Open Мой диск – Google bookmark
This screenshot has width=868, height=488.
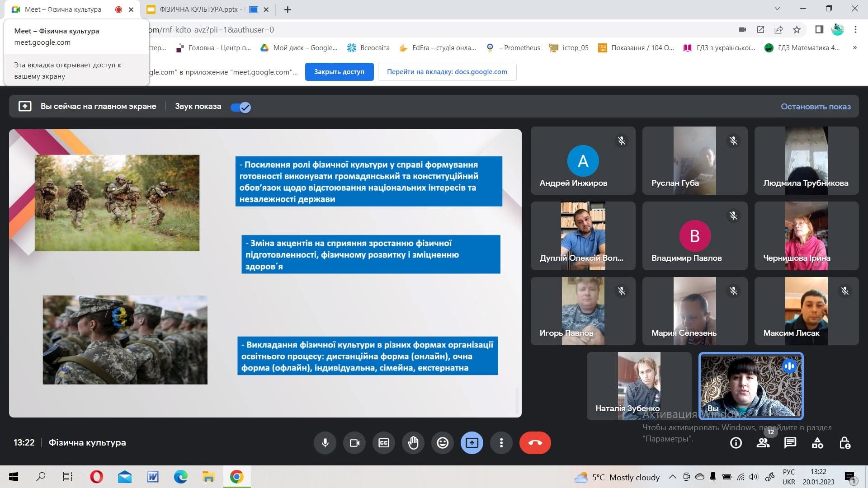click(x=299, y=48)
